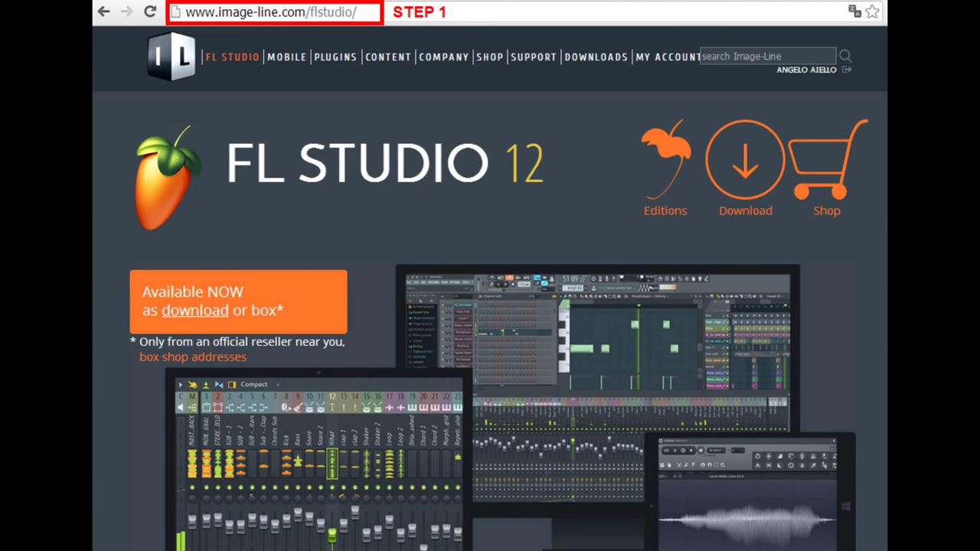This screenshot has height=551, width=980.
Task: Click the FL STUDIO 12 heading
Action: pos(385,163)
